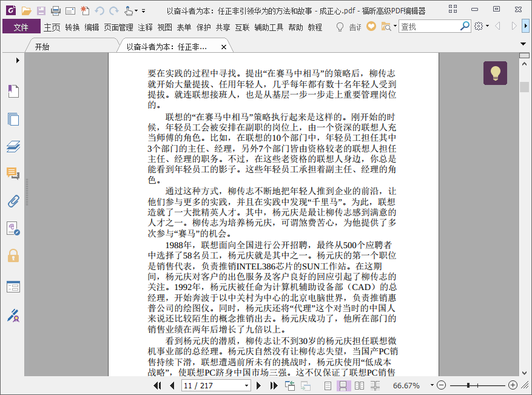Click the Print icon in quick toolbar
This screenshot has width=532, height=395.
(x=56, y=11)
